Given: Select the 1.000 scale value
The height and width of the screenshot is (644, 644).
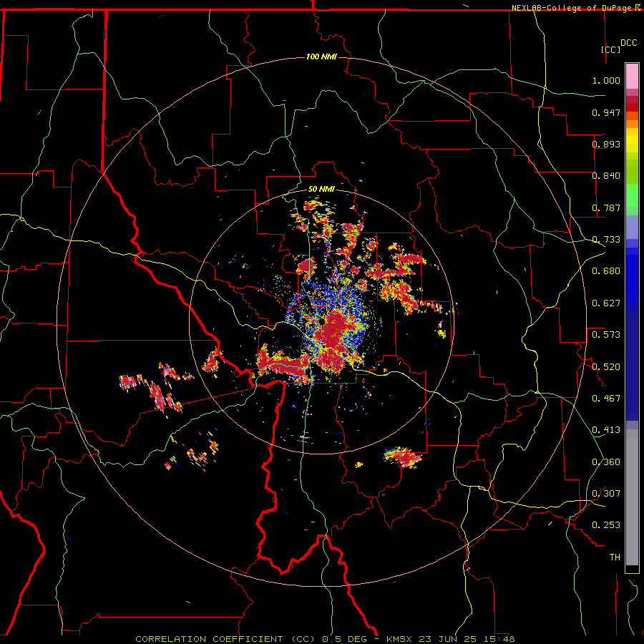Looking at the screenshot, I should click(606, 80).
